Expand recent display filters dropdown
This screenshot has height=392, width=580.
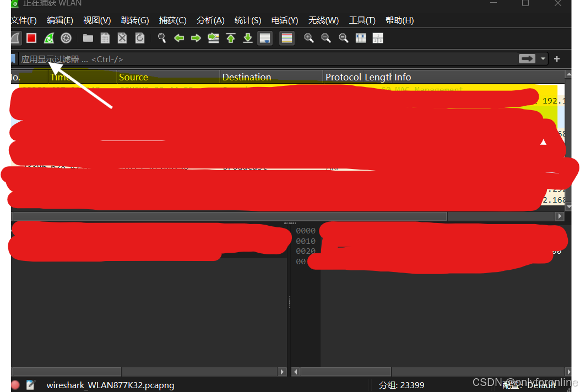pos(543,59)
